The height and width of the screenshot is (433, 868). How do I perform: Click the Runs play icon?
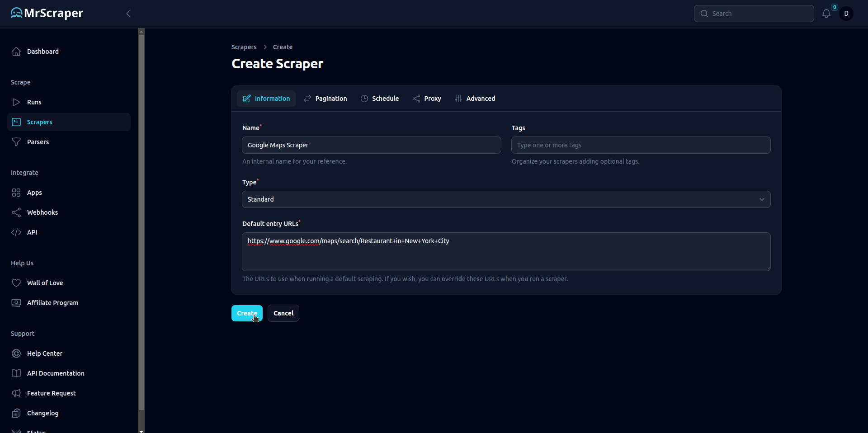(16, 102)
